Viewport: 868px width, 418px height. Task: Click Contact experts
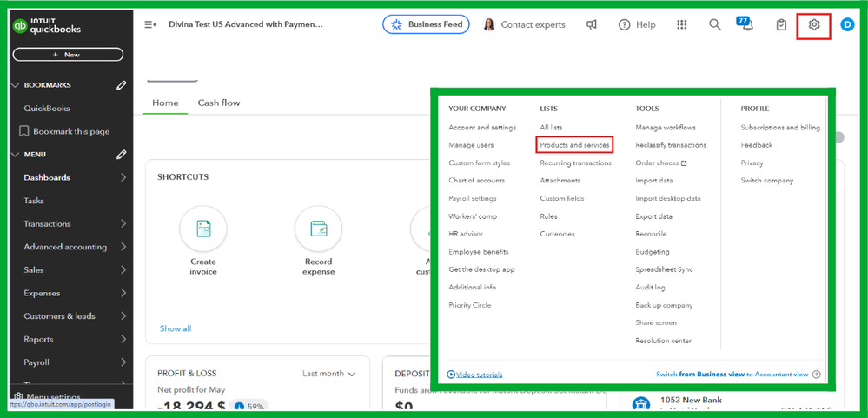coord(524,25)
